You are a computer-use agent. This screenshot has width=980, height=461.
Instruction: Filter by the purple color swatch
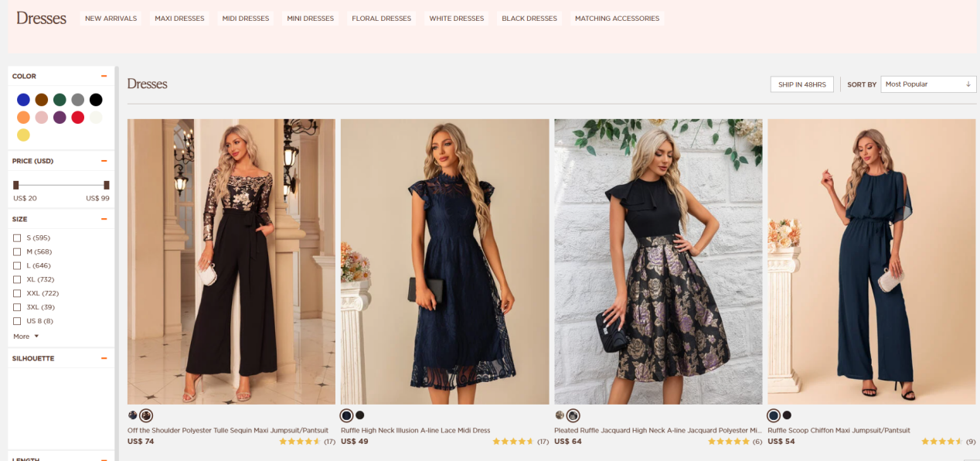(x=60, y=118)
